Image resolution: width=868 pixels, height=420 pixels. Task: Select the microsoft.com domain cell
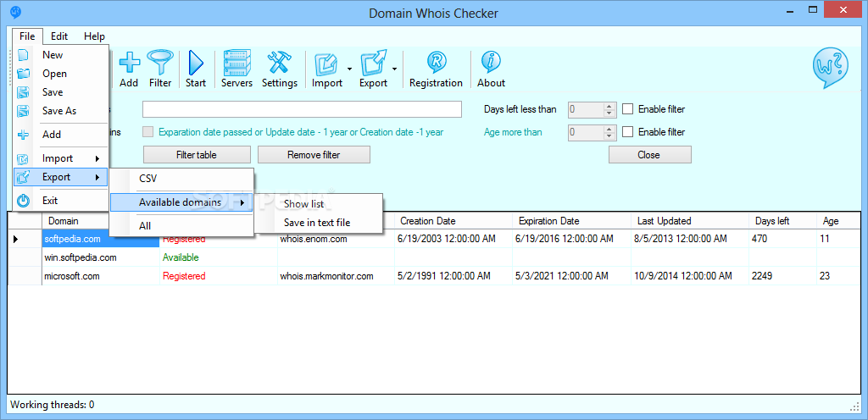click(101, 276)
